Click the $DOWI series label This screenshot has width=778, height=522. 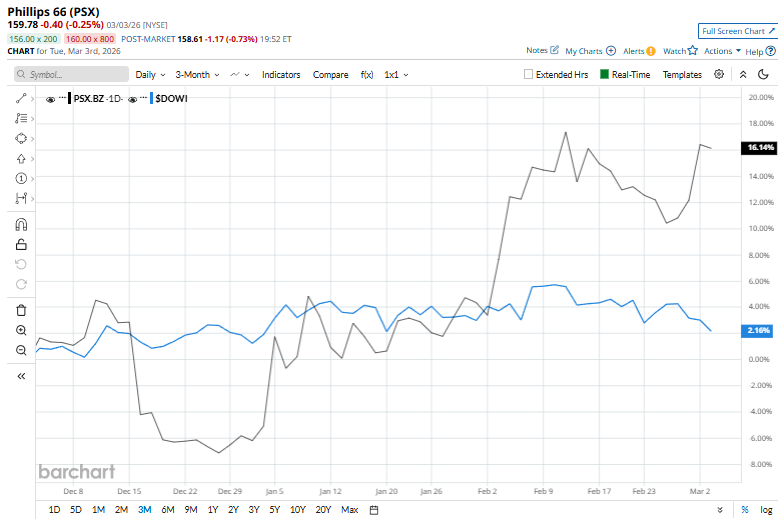click(x=171, y=99)
